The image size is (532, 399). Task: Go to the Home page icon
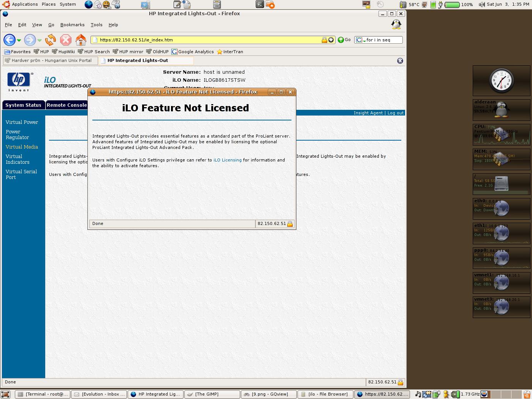tap(81, 40)
